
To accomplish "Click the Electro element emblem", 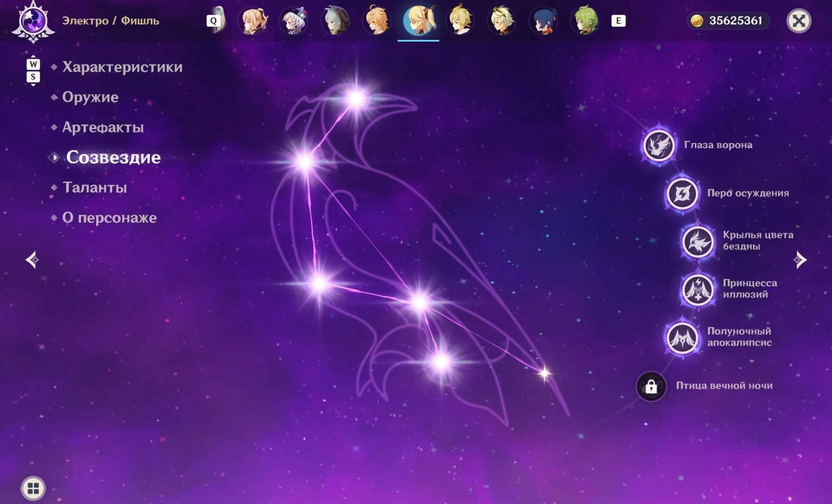I will click(33, 22).
